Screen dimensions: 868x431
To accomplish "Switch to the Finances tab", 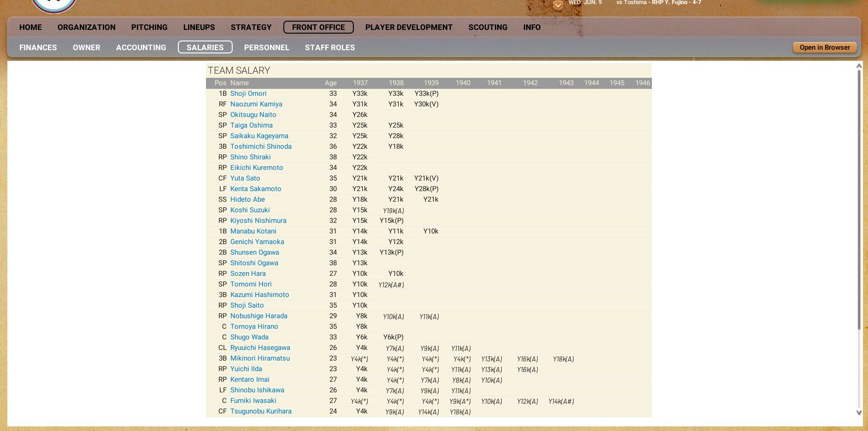I will [38, 47].
